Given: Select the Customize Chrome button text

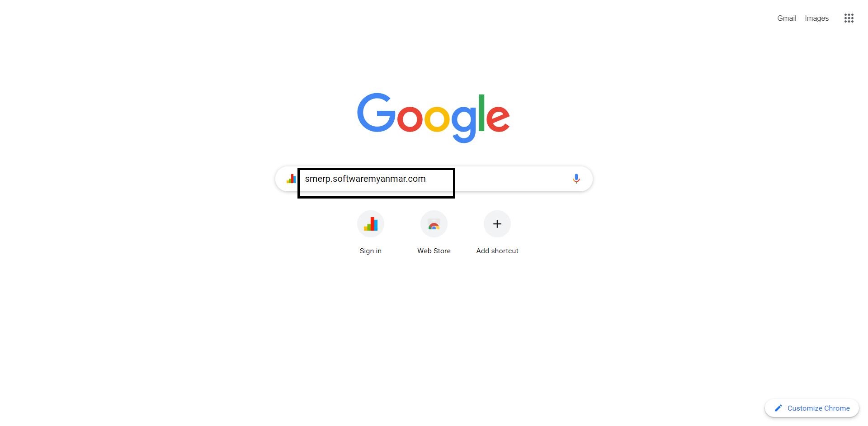Looking at the screenshot, I should point(818,408).
